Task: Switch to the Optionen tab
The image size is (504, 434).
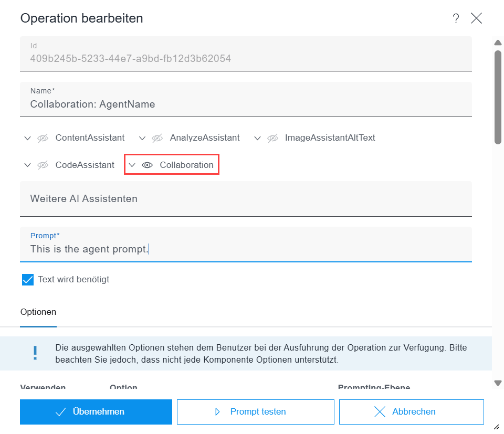Action: pos(38,312)
